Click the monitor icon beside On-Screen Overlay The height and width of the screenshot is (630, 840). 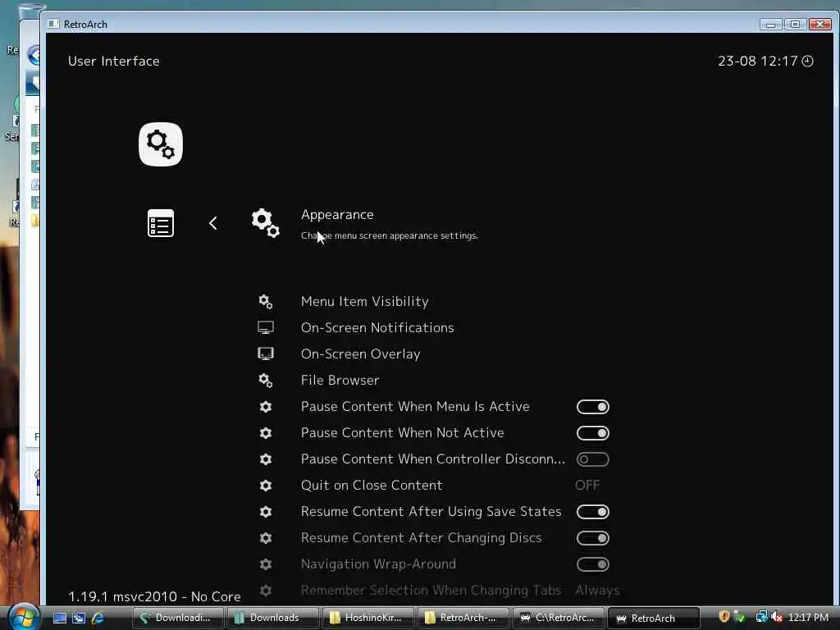(266, 354)
